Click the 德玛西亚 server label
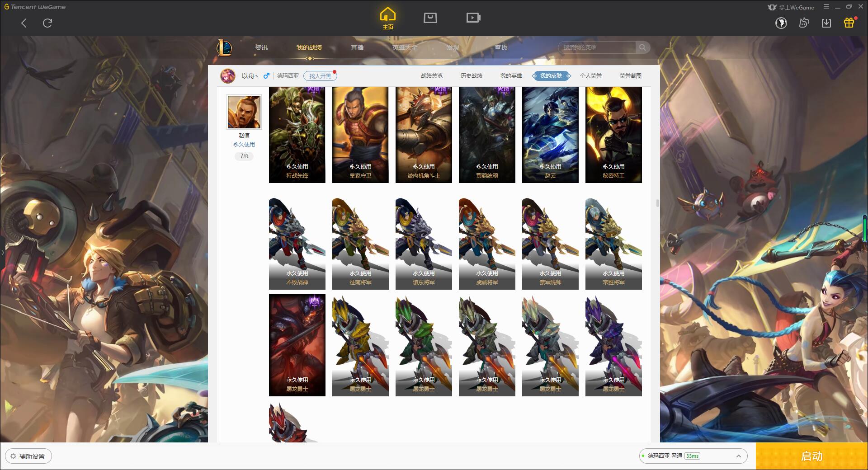 pyautogui.click(x=288, y=76)
